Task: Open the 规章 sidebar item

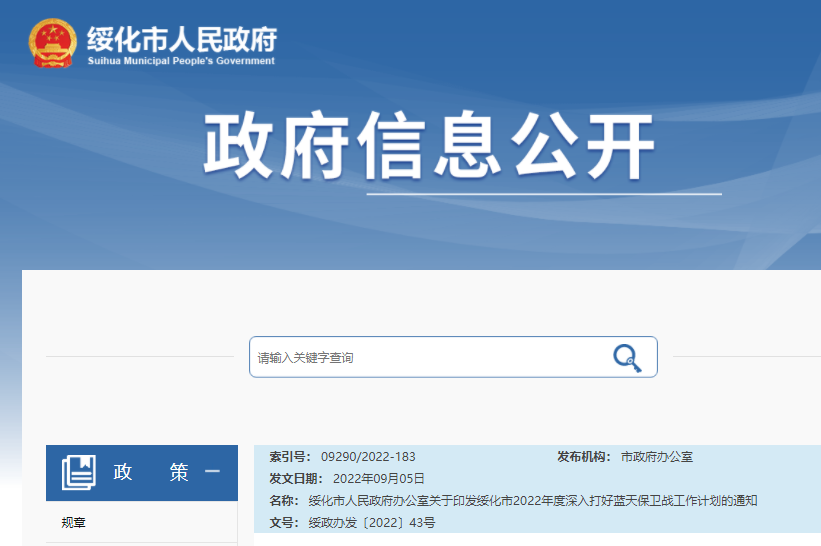Action: click(x=73, y=522)
